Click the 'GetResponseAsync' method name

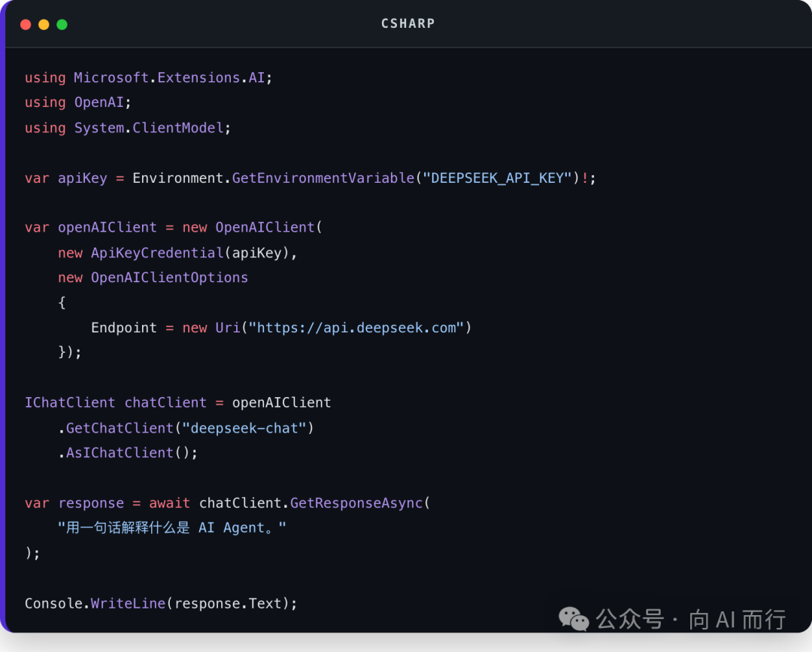(x=356, y=503)
